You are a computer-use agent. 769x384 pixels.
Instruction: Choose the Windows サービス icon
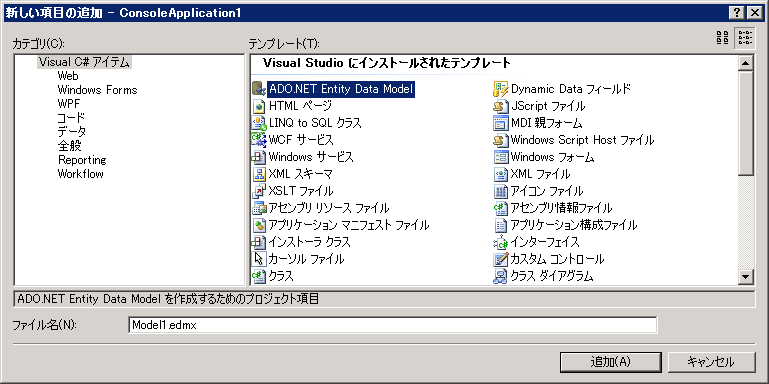[x=258, y=157]
